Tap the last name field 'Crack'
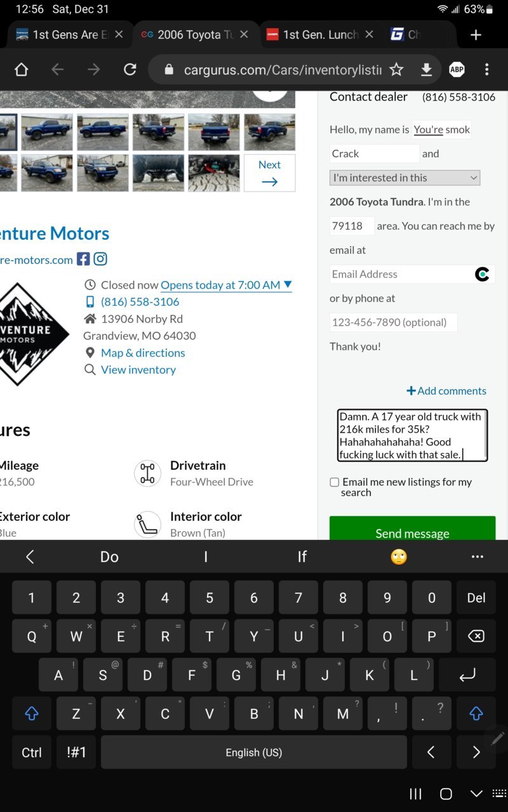This screenshot has height=812, width=508. [x=374, y=154]
